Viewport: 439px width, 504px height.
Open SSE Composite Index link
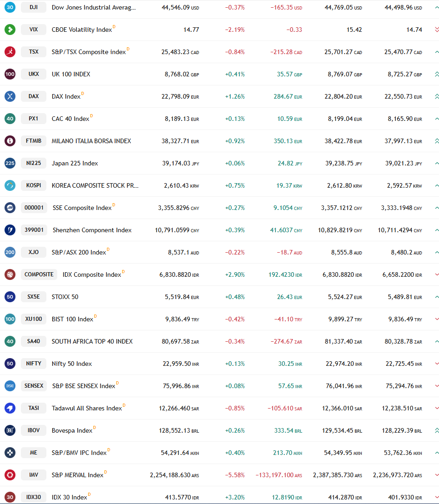pyautogui.click(x=82, y=208)
